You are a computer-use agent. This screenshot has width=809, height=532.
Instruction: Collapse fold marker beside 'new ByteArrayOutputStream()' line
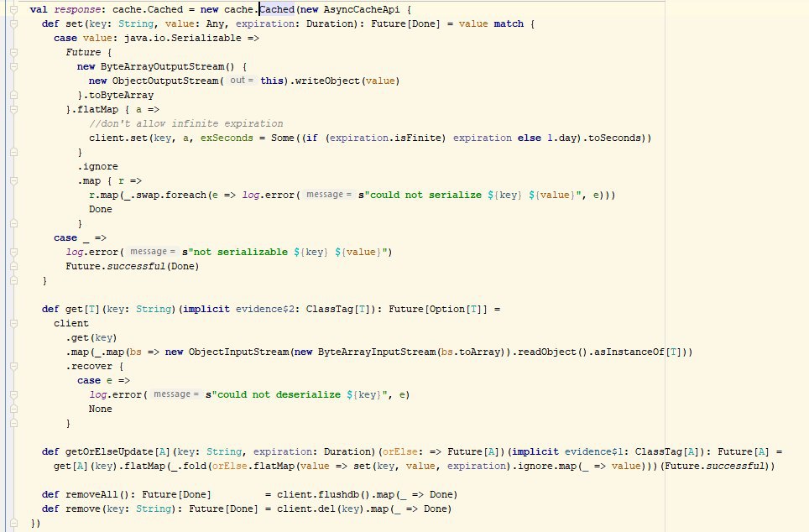pyautogui.click(x=14, y=66)
